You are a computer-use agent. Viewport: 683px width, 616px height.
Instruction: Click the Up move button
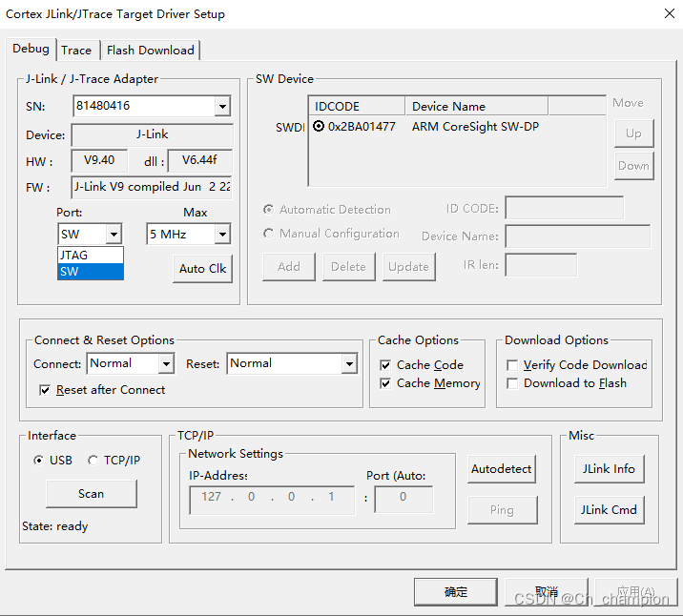point(633,133)
